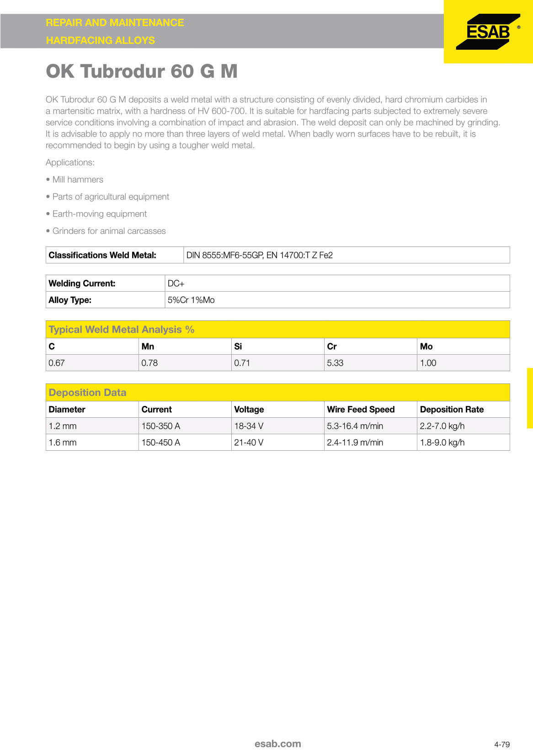
Task: Click the 'Deposition Data' table header
Action: coord(278,393)
